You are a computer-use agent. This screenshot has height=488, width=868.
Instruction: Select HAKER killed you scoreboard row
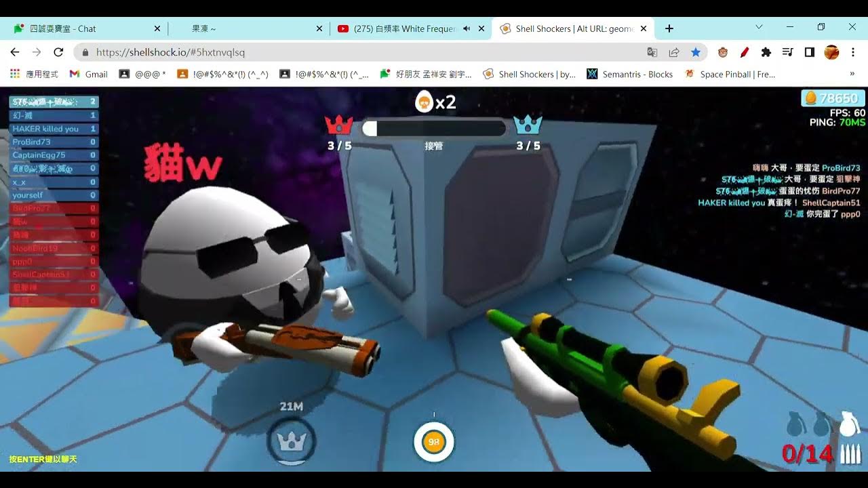pyautogui.click(x=54, y=129)
